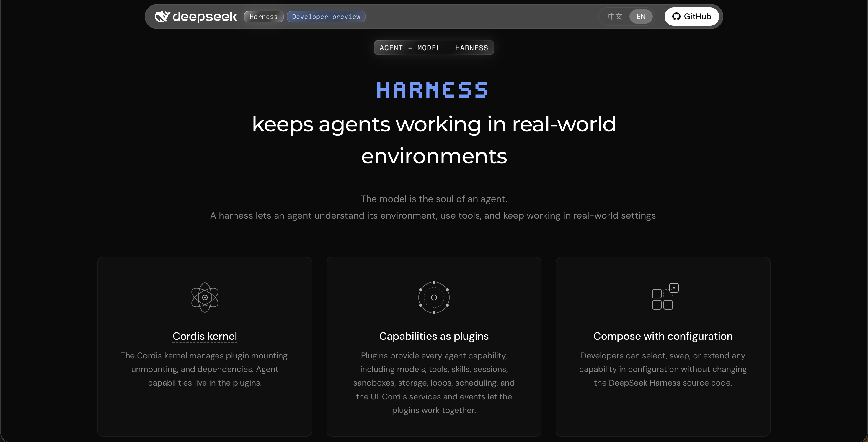Click the 'Developers can select, swap, or extend' paragraph
Image resolution: width=868 pixels, height=442 pixels.
coord(663,369)
